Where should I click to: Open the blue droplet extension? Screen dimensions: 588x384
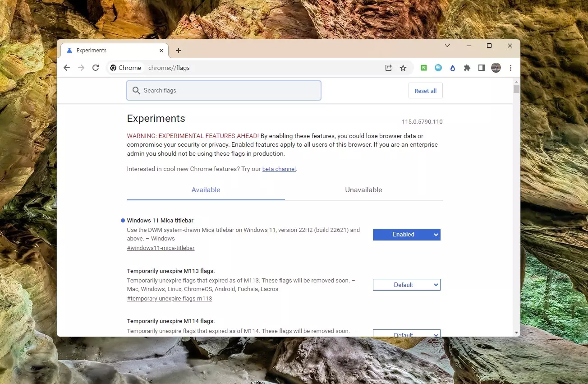pyautogui.click(x=453, y=68)
